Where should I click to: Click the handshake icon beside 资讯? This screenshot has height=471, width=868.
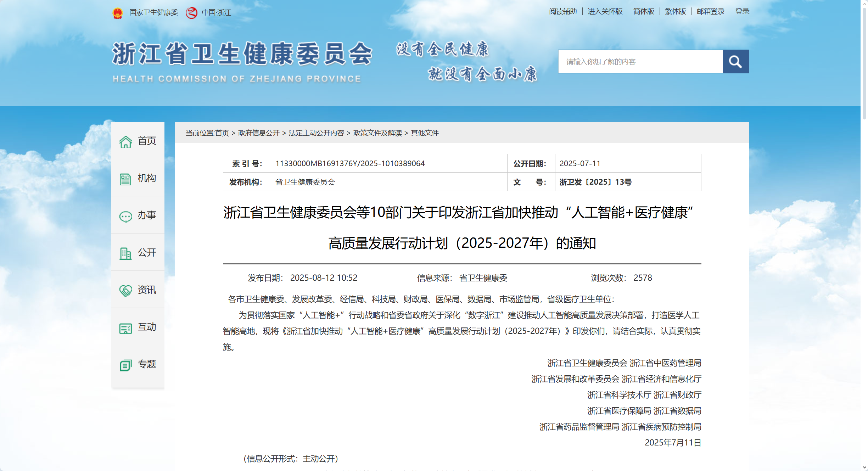click(125, 291)
